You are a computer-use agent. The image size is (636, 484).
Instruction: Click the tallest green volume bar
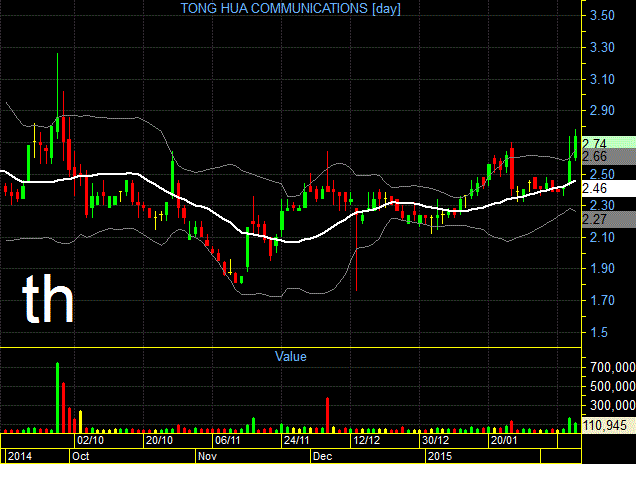(x=57, y=398)
